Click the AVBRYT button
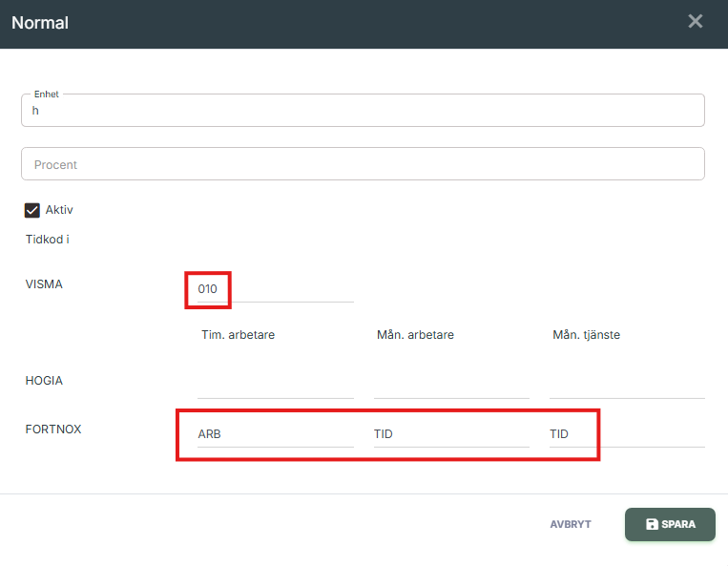The image size is (728, 566). (571, 524)
